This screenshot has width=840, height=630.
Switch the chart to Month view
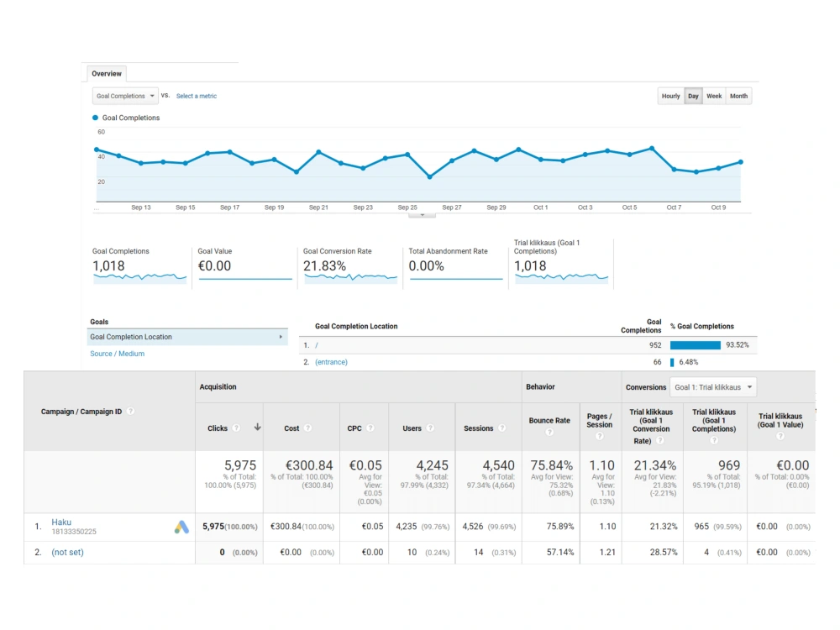[738, 96]
